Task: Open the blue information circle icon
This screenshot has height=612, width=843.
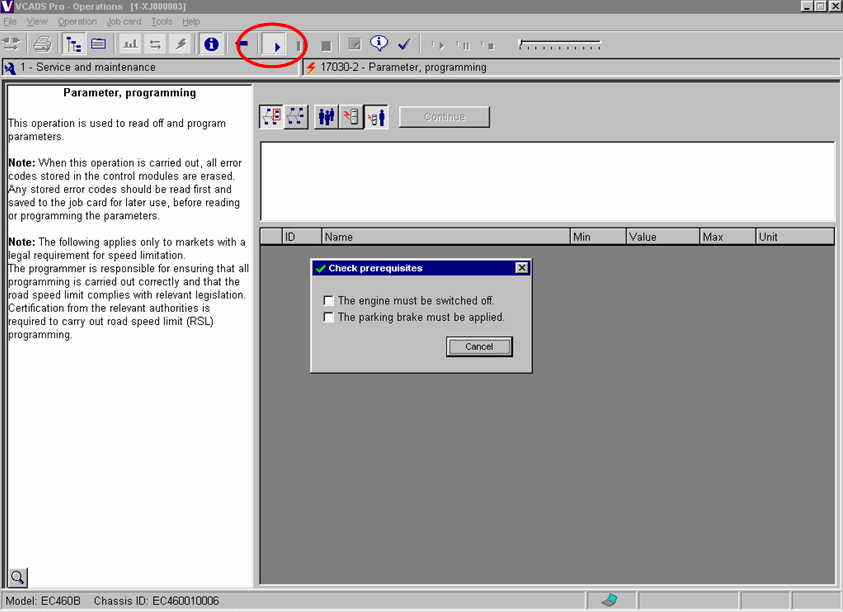Action: (x=211, y=44)
